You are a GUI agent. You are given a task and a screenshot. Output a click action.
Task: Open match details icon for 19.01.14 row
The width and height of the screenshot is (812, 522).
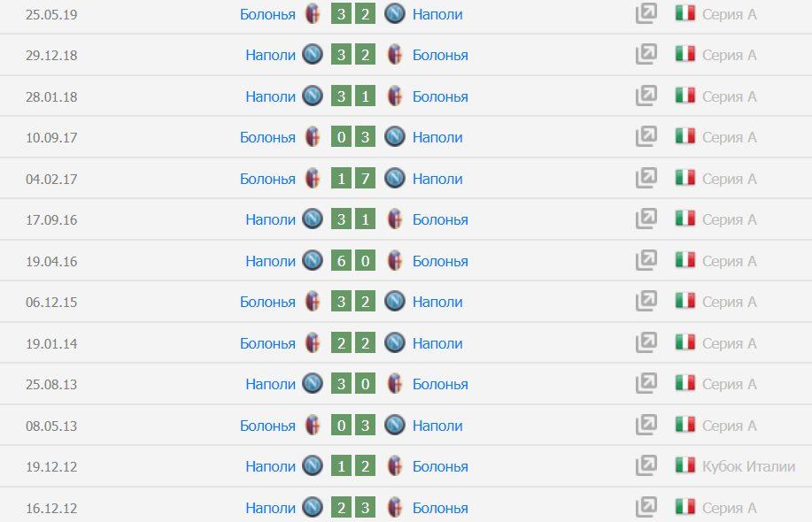646,343
